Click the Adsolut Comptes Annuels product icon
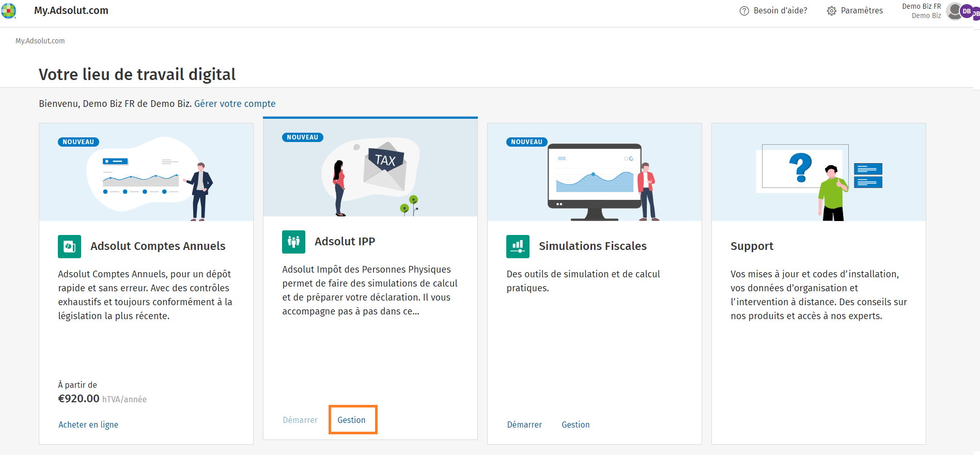 [69, 246]
